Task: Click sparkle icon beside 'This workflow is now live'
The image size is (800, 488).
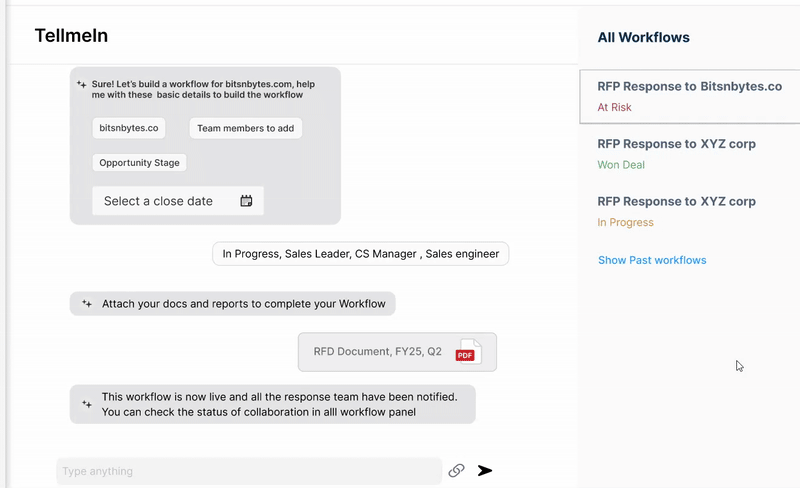Action: [x=87, y=404]
